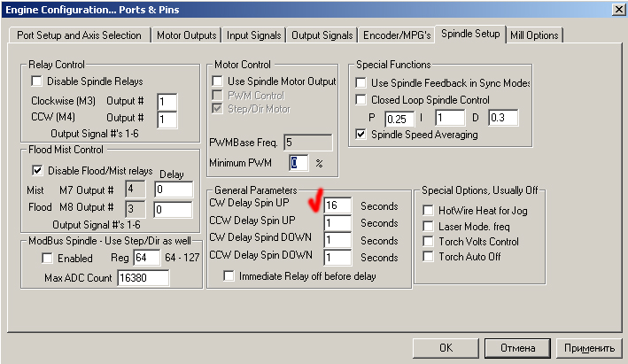Click the CW Delay Spin UP field
Viewport: 628px width, 364px height.
click(x=337, y=205)
